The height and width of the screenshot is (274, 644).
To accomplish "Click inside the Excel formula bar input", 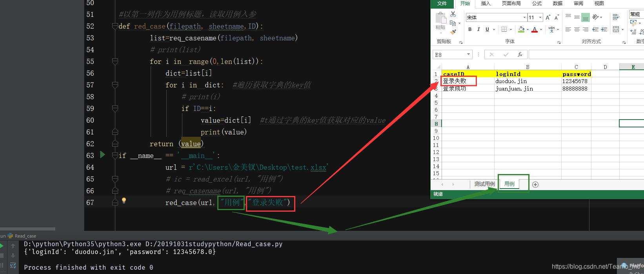I will [586, 54].
